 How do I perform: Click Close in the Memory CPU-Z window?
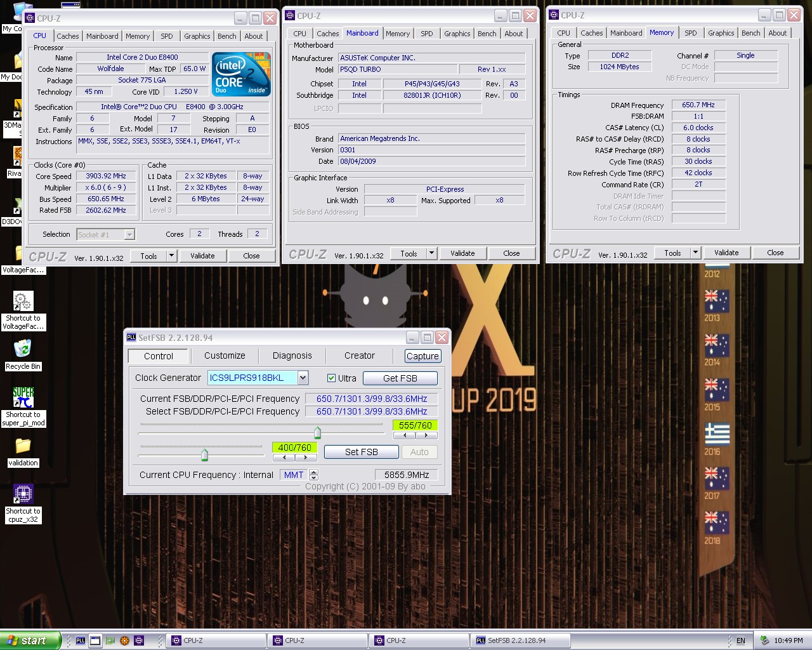click(x=775, y=253)
